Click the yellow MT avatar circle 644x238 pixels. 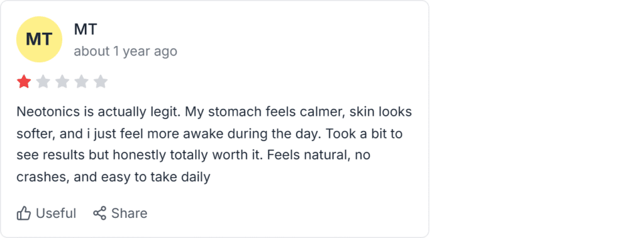click(39, 40)
